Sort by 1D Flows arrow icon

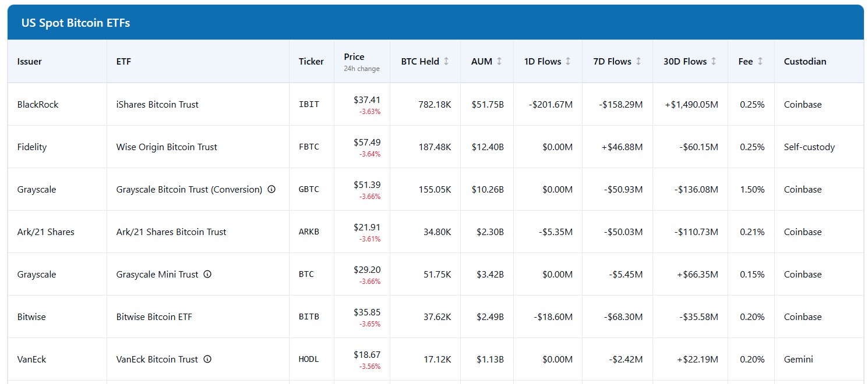click(568, 61)
